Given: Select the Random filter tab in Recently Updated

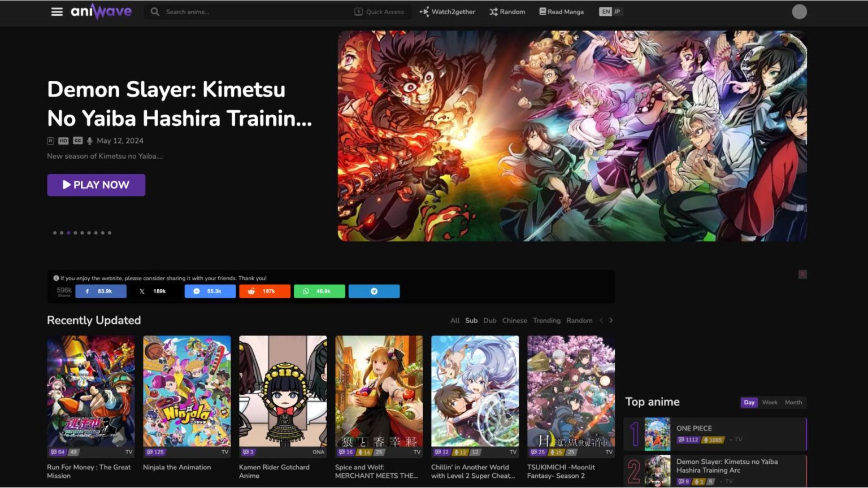Looking at the screenshot, I should pos(579,320).
